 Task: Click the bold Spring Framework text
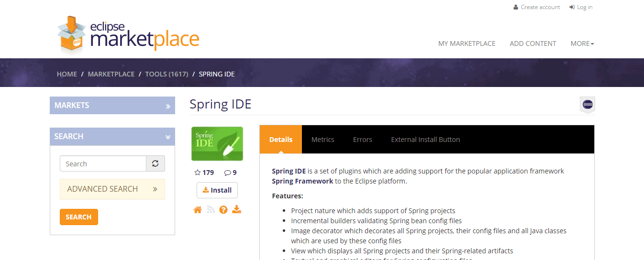point(302,181)
